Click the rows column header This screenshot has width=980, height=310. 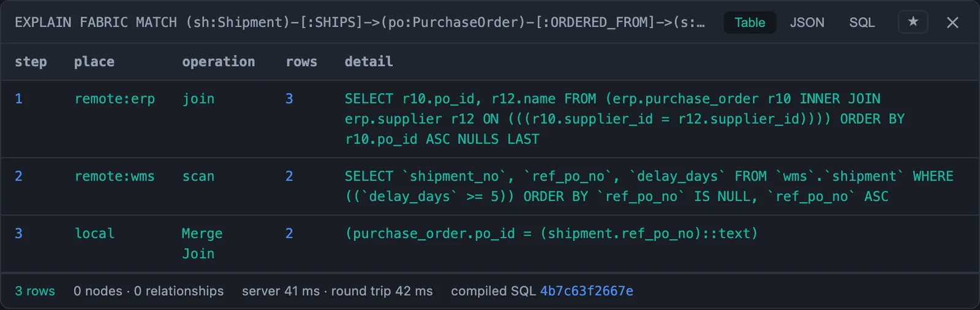301,61
